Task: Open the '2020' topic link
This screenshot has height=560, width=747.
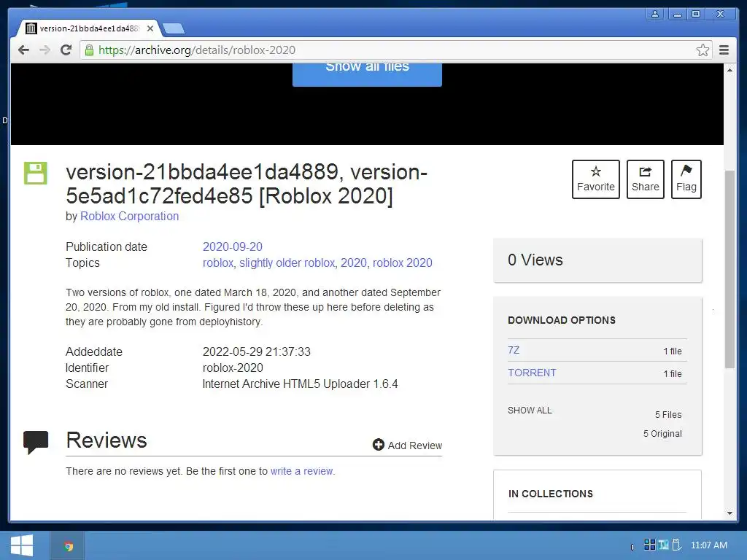Action: coord(354,262)
